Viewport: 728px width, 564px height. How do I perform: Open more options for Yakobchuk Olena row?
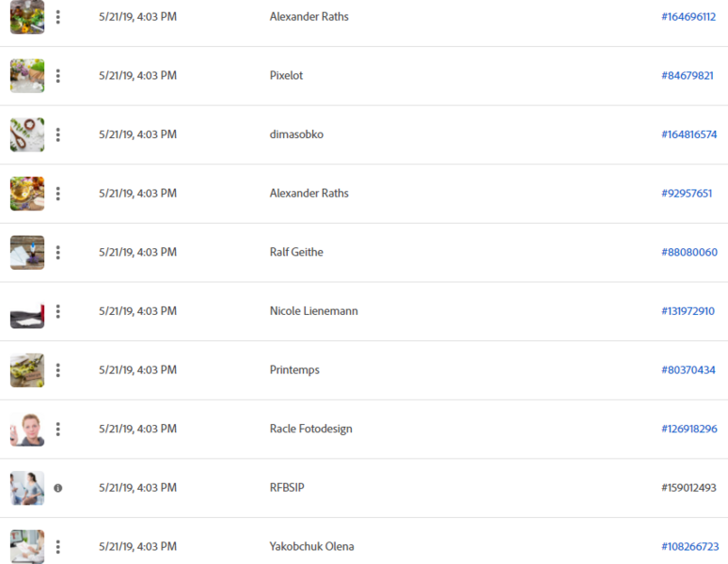point(58,547)
